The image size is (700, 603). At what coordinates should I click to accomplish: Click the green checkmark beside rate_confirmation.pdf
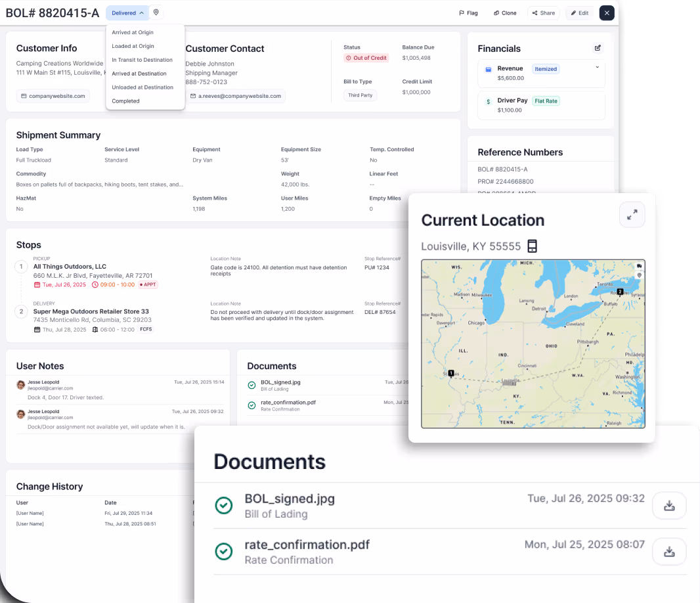pos(224,552)
